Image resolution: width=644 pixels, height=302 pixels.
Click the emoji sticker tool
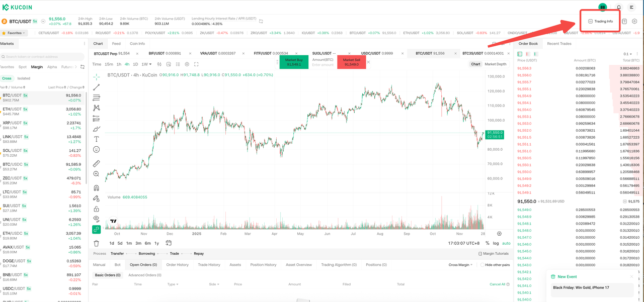coord(96,150)
